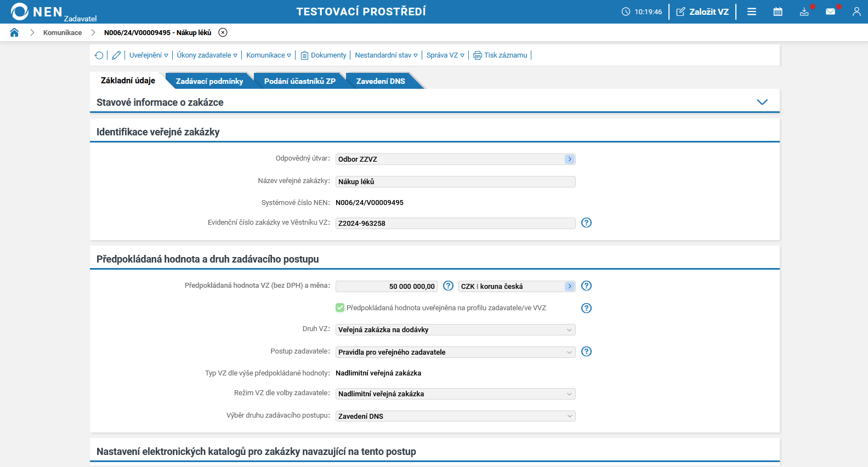Click the pencil edit icon
This screenshot has height=467, width=868.
point(116,55)
